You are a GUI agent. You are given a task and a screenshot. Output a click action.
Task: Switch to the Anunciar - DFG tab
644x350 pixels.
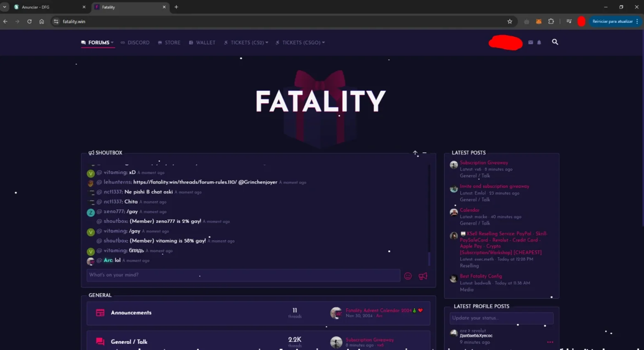(50, 7)
